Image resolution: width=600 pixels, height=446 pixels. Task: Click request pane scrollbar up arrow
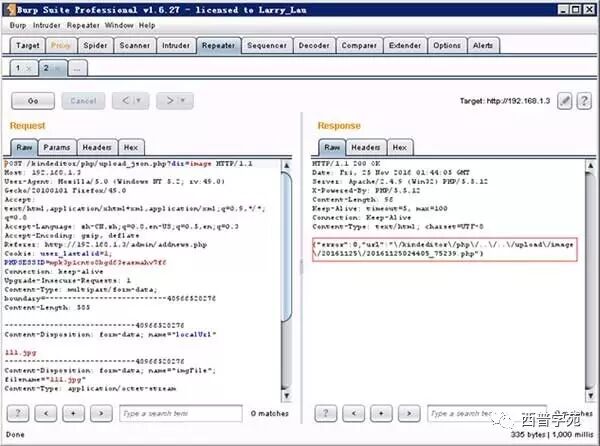286,165
